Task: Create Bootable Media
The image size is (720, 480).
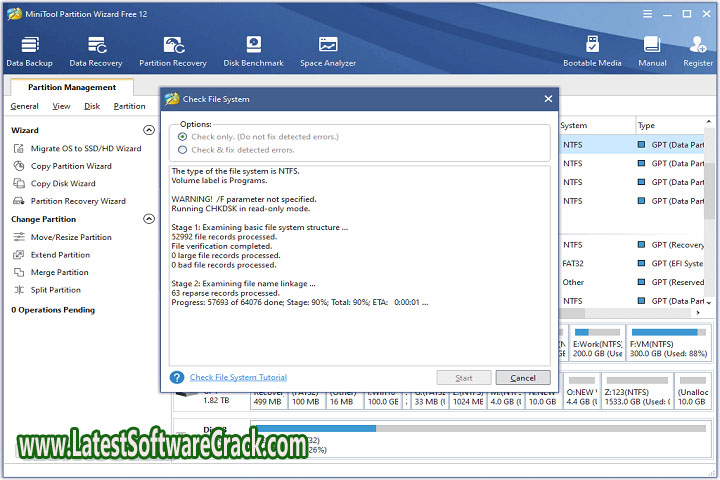Action: coord(591,50)
